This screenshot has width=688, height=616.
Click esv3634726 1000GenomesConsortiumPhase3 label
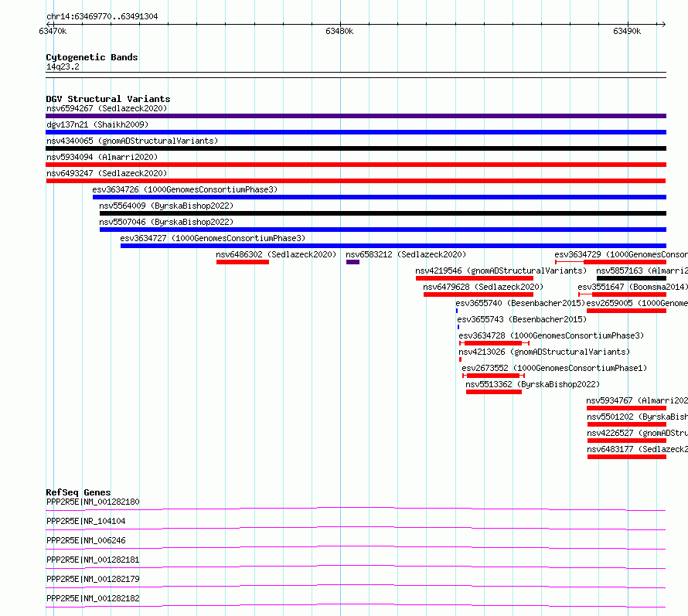click(x=185, y=189)
